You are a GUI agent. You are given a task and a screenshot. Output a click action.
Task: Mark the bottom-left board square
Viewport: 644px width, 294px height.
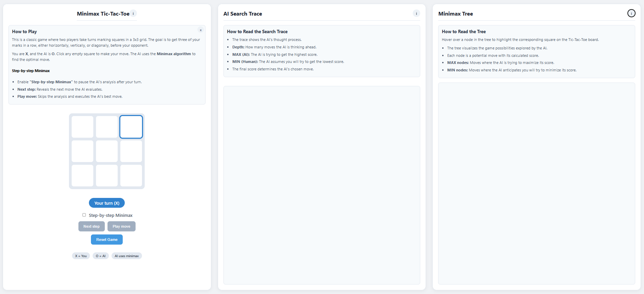tap(82, 176)
